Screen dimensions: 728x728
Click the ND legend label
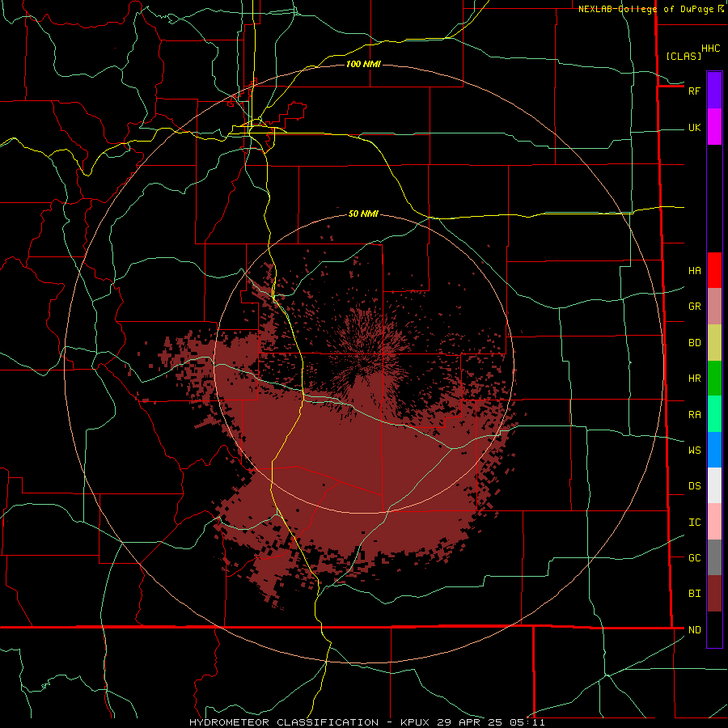pyautogui.click(x=694, y=630)
